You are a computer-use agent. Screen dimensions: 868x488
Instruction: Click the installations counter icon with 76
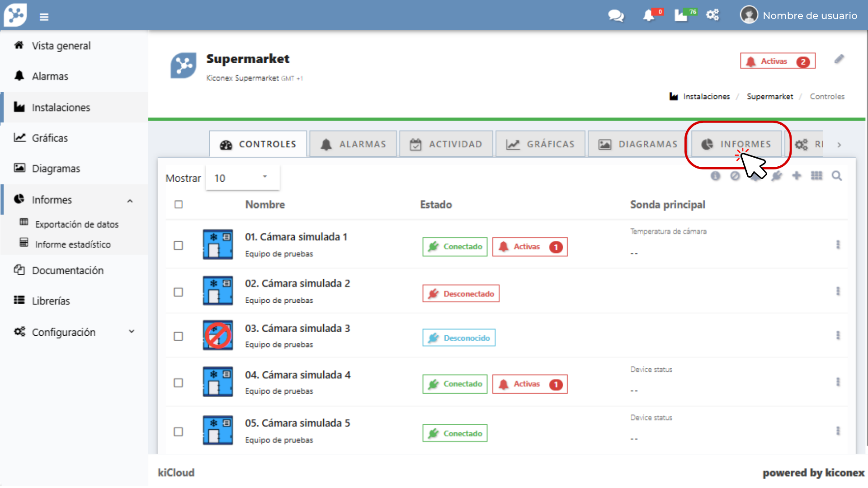click(x=681, y=16)
